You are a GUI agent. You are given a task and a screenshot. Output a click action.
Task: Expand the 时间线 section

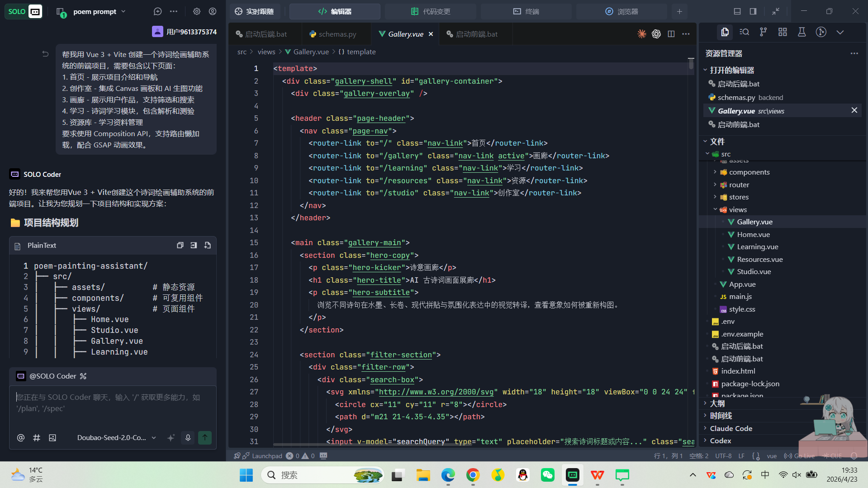(x=721, y=416)
